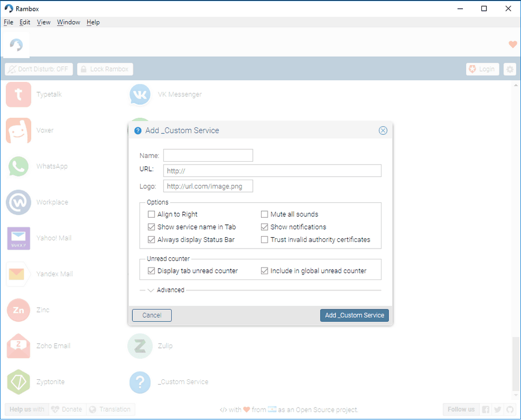The image size is (521, 420).
Task: Click the Lock Rambox button
Action: (105, 69)
